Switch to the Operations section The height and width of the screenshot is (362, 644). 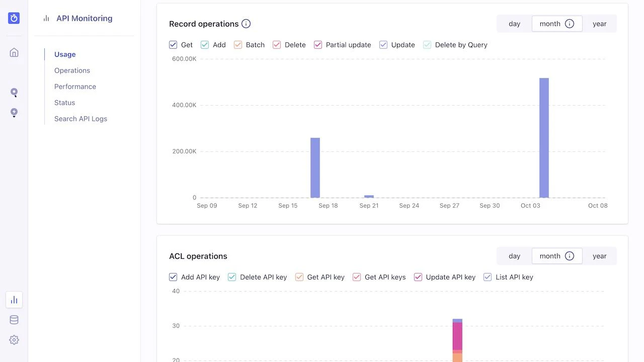click(x=72, y=70)
